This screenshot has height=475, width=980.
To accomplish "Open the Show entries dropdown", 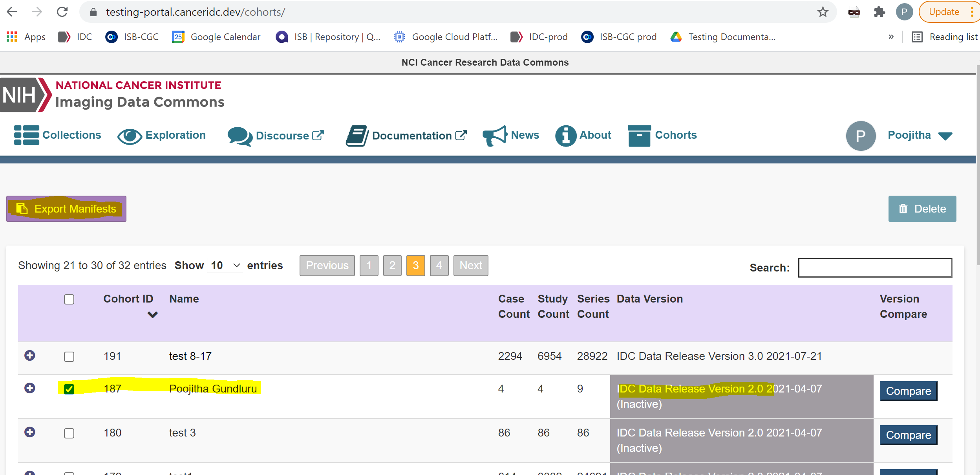I will 226,265.
